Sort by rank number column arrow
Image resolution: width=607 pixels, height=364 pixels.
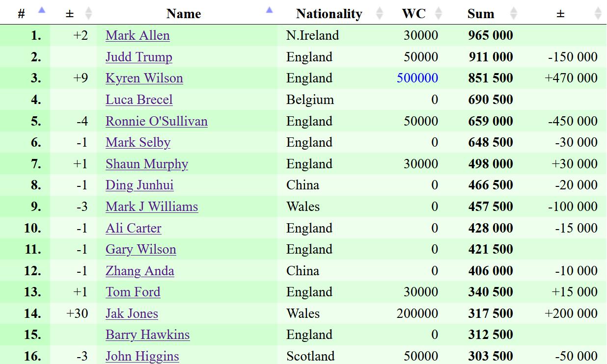click(42, 10)
